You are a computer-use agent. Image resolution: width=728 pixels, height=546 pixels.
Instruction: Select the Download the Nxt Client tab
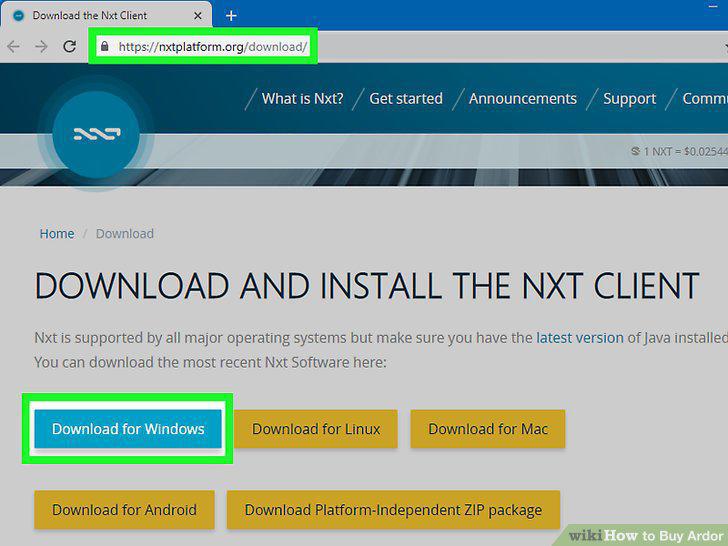[x=106, y=16]
